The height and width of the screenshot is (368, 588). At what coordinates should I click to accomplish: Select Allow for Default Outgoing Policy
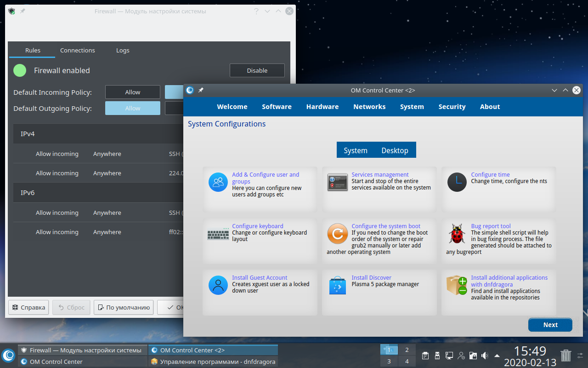pyautogui.click(x=133, y=108)
